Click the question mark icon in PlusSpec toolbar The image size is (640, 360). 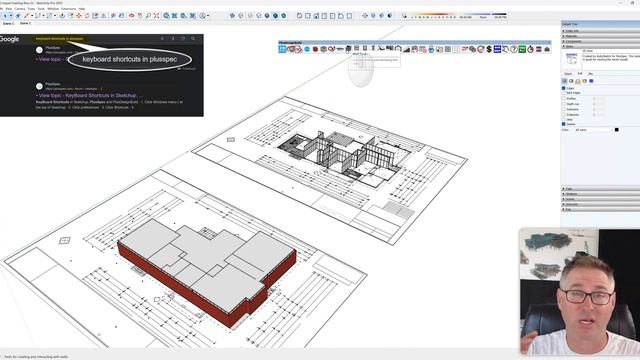tap(514, 49)
